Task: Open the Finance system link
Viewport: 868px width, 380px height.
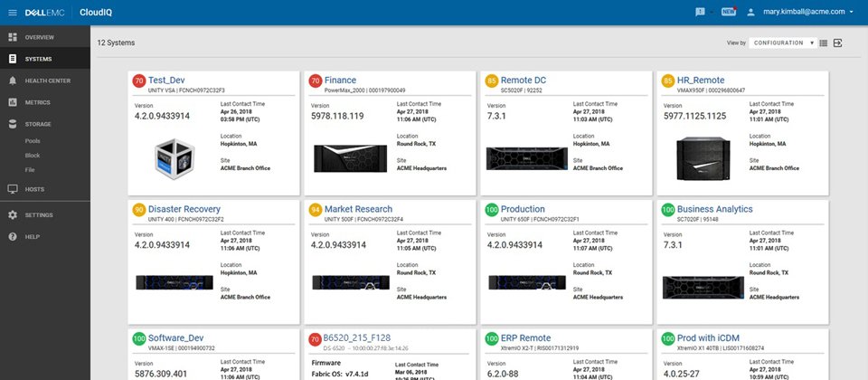Action: [341, 81]
